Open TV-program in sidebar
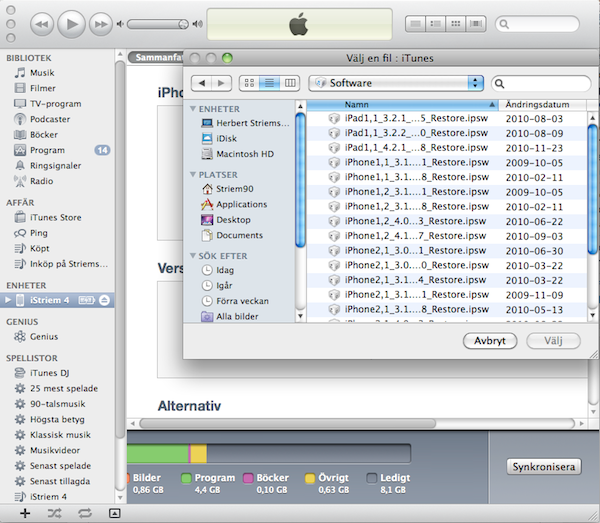Viewport: 600px width, 523px height. pos(57,104)
